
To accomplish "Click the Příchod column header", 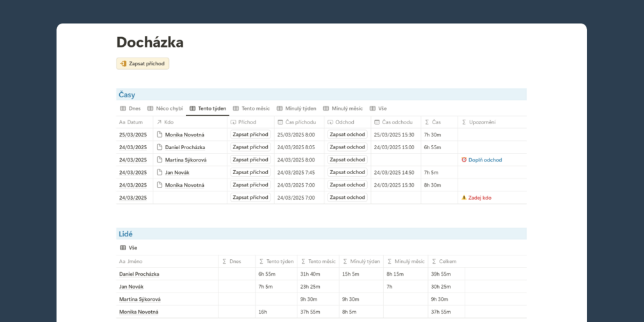I will click(251, 122).
